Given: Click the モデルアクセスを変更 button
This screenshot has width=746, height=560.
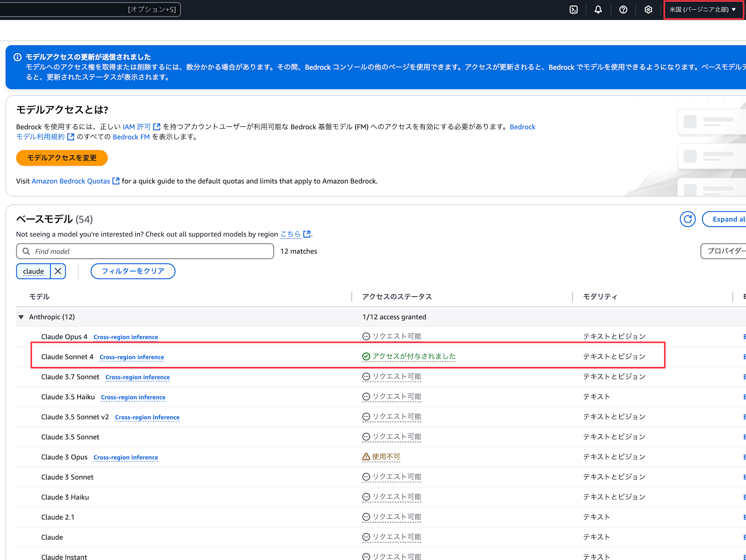Looking at the screenshot, I should point(62,158).
